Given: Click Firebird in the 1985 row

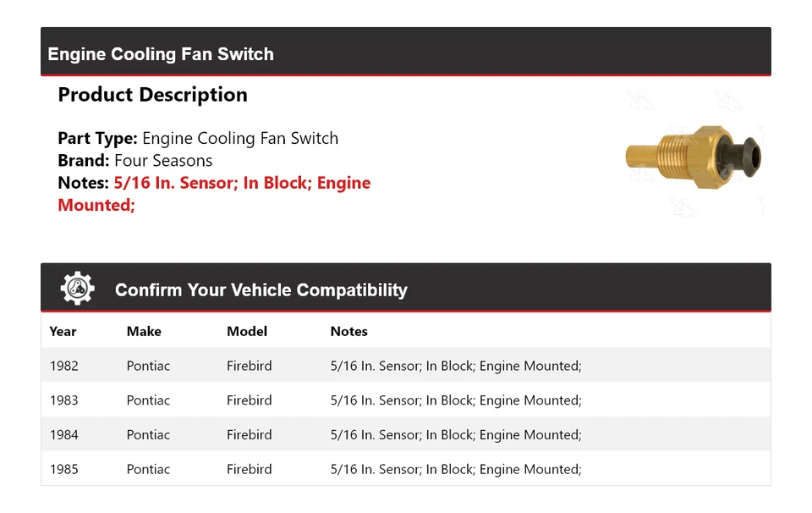Looking at the screenshot, I should (250, 469).
